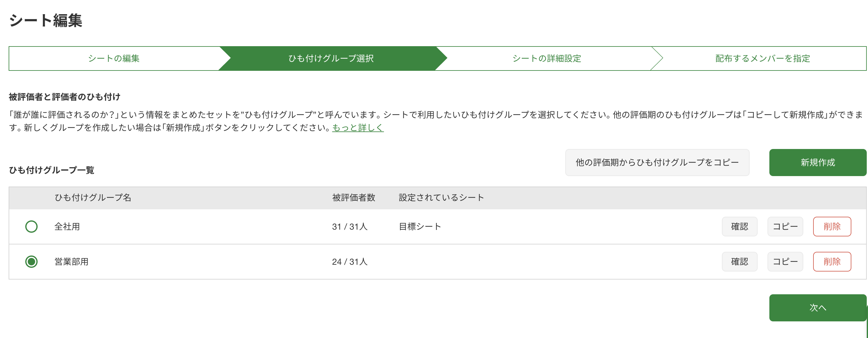868x338 pixels.
Task: Click the 営業部用 group name
Action: [x=72, y=262]
